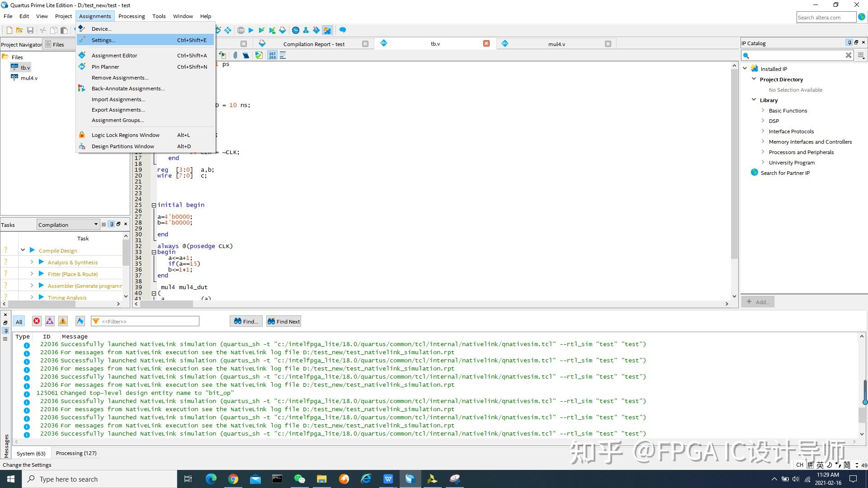Toggle line numbers icon in the editor toolbar
This screenshot has height=488, width=868.
point(273,55)
